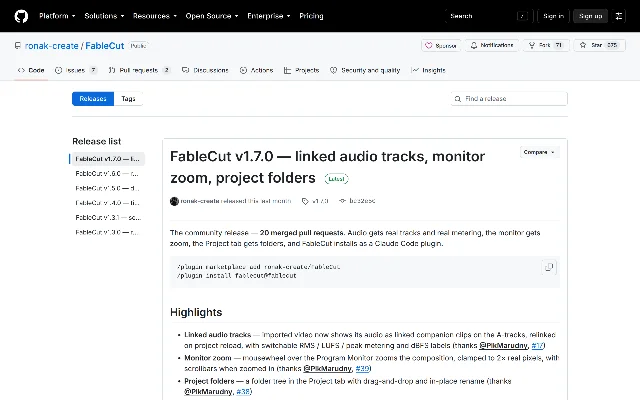Open PikMarudny mention in Project folders item
This screenshot has height=400, width=640.
[208, 392]
